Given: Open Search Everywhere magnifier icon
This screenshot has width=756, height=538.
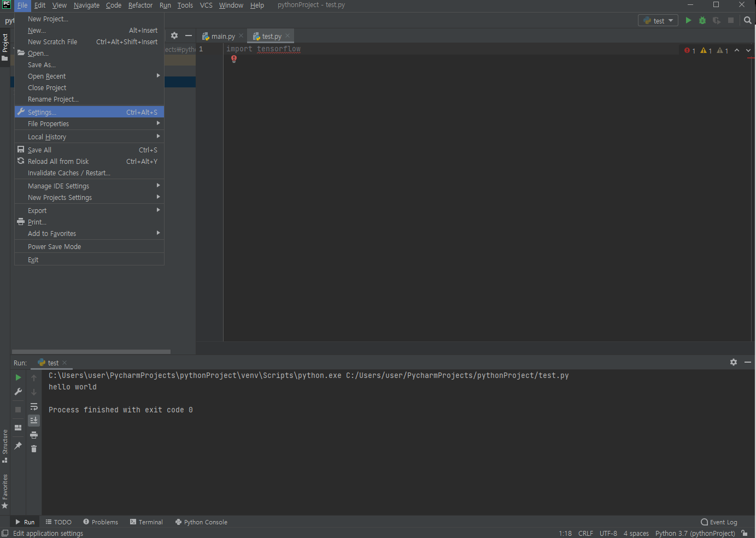Looking at the screenshot, I should (x=748, y=20).
